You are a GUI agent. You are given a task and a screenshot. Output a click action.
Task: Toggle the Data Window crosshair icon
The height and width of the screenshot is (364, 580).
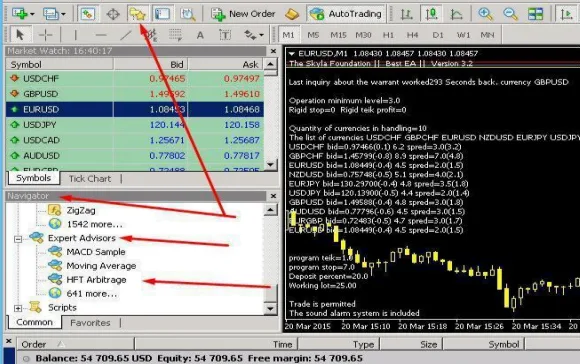click(x=113, y=14)
